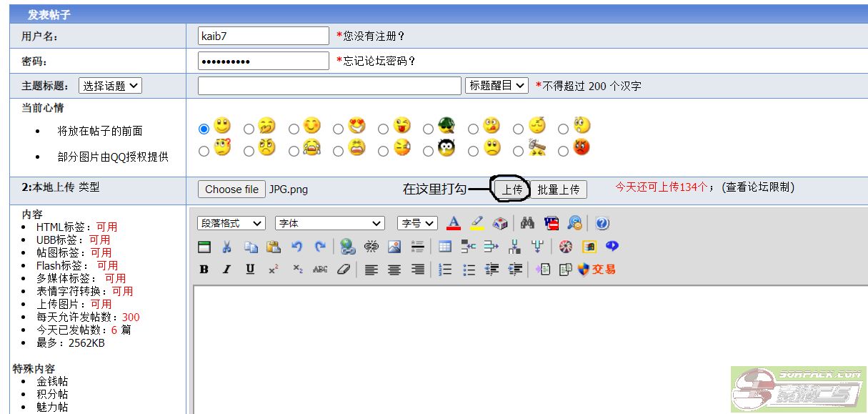Open the 段落格式 paragraph format dropdown
Viewport: 868px width, 414px height.
point(231,223)
